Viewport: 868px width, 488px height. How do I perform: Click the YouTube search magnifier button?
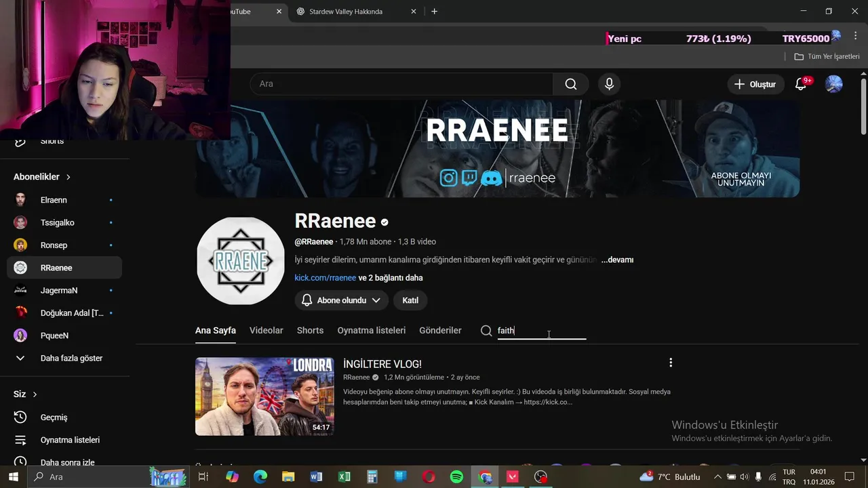(x=571, y=84)
